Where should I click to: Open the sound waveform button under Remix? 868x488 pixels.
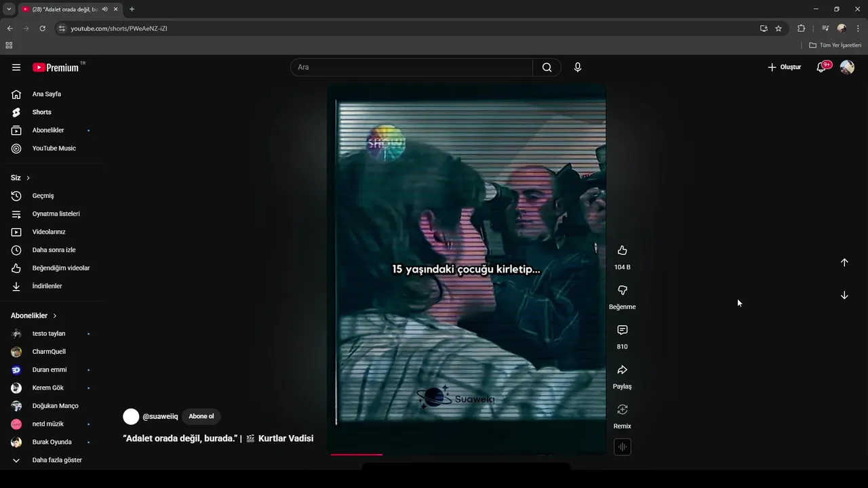coord(623,447)
